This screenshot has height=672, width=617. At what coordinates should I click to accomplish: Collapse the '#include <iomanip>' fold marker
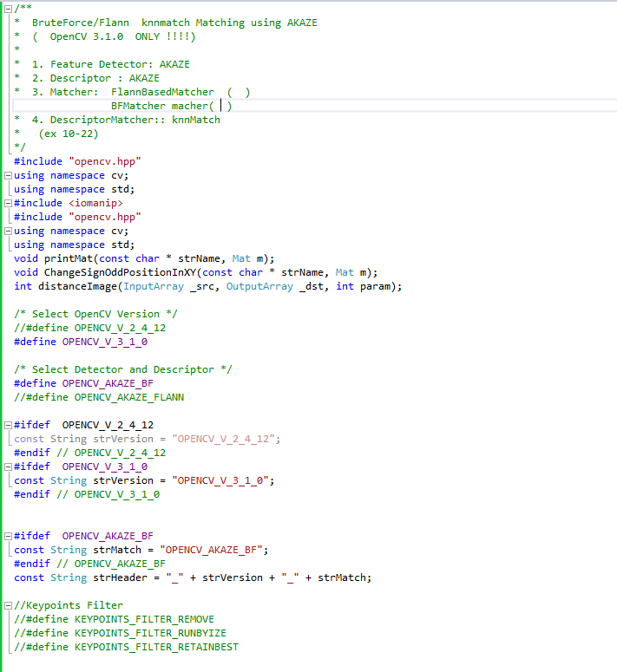coord(8,203)
